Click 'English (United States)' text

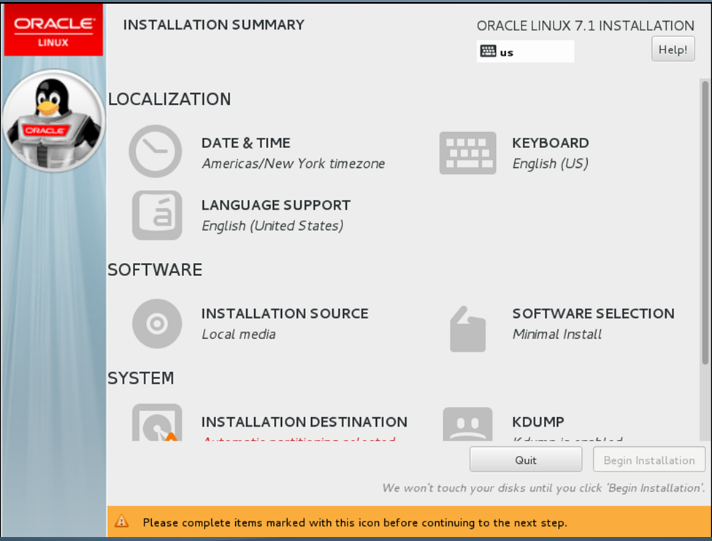(272, 226)
